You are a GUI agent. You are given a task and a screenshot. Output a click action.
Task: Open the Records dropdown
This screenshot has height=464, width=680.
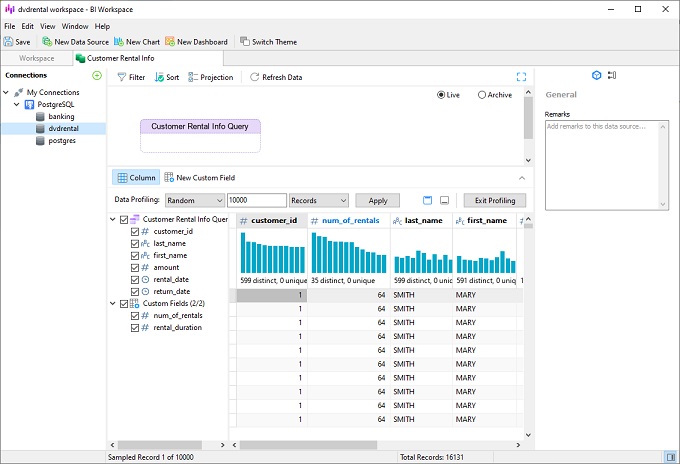point(318,200)
